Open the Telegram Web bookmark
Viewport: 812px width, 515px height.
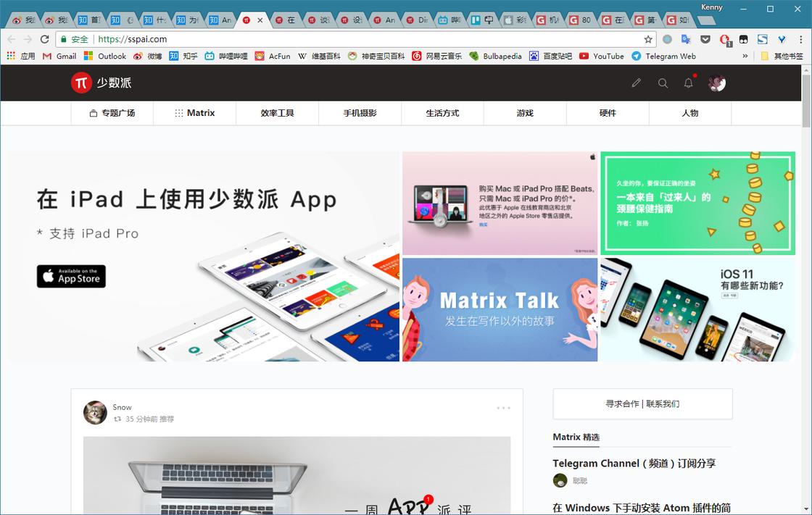[664, 56]
